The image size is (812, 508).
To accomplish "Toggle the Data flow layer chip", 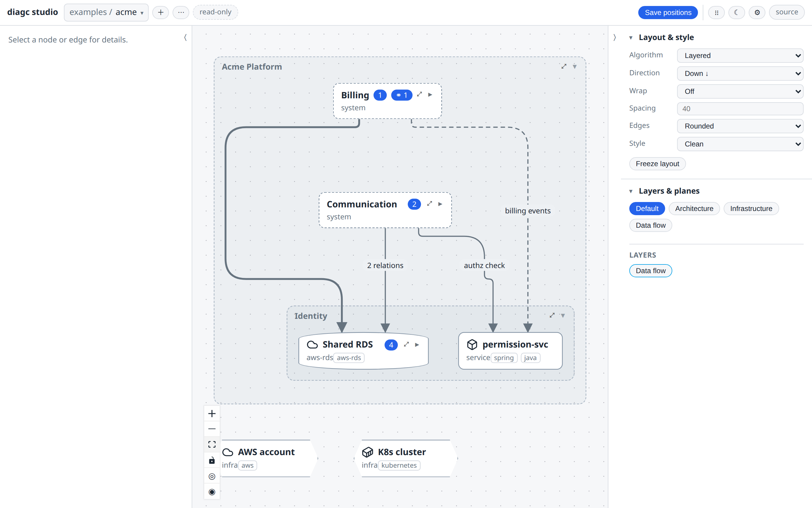I will point(650,271).
